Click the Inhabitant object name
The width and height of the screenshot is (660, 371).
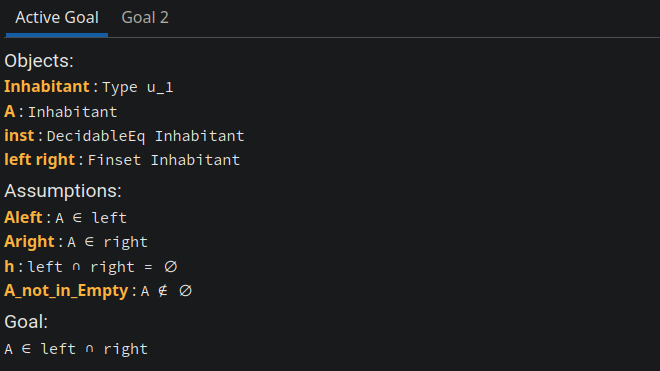point(47,87)
